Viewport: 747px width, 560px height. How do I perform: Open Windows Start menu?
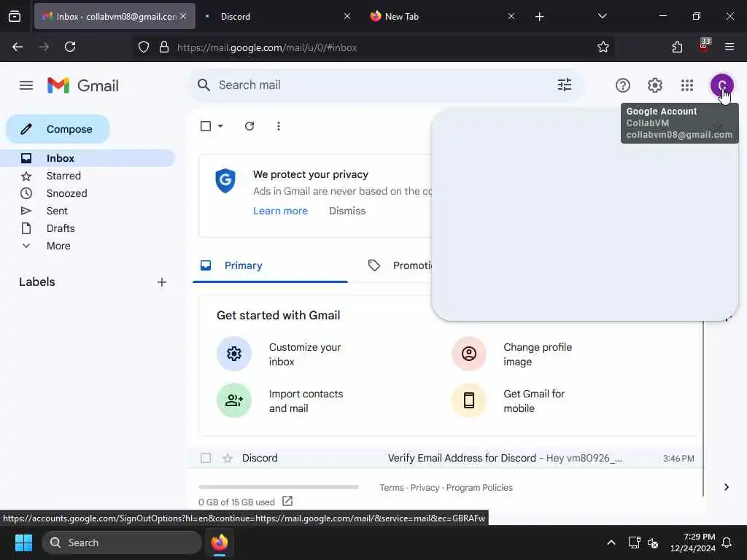(23, 542)
